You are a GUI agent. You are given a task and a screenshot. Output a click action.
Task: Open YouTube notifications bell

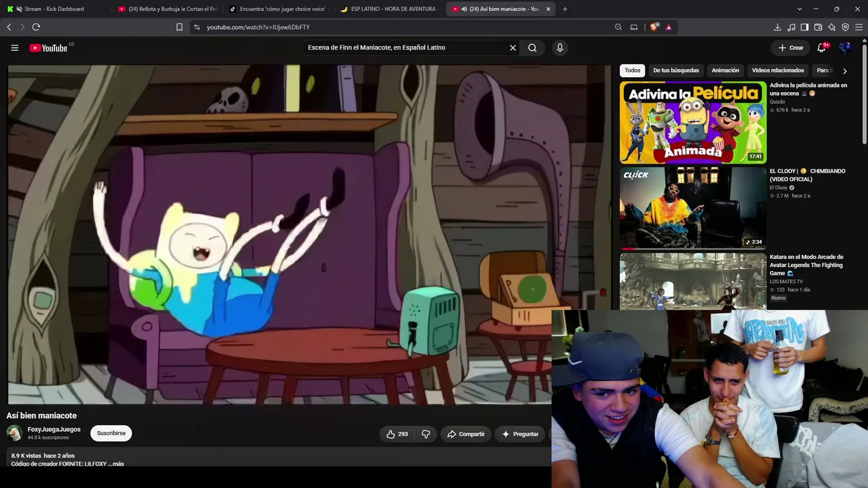[x=822, y=47]
